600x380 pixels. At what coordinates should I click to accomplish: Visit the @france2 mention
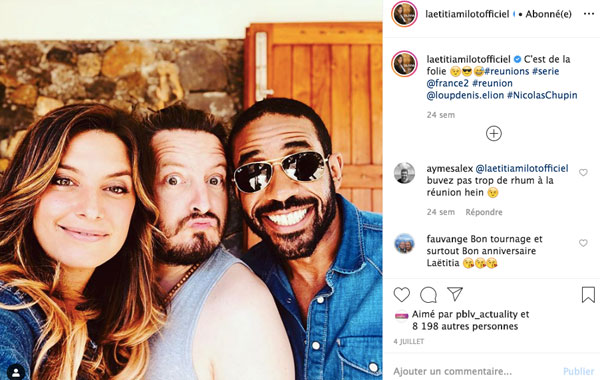448,83
